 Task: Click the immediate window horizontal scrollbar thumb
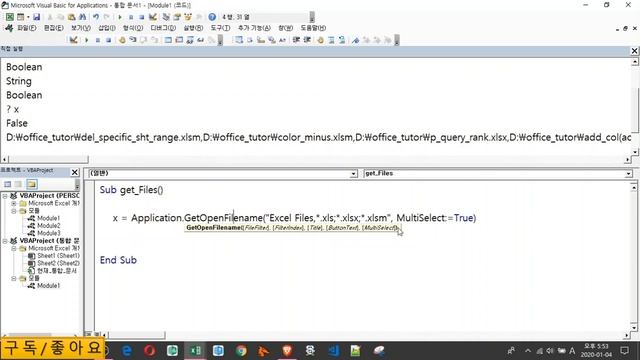48,159
